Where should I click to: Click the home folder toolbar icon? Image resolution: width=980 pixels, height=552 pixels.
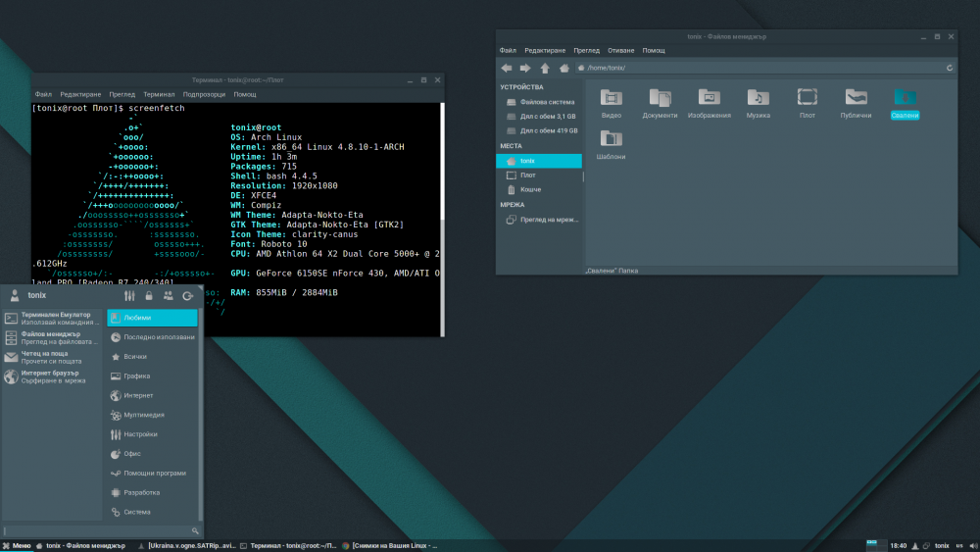click(x=564, y=68)
